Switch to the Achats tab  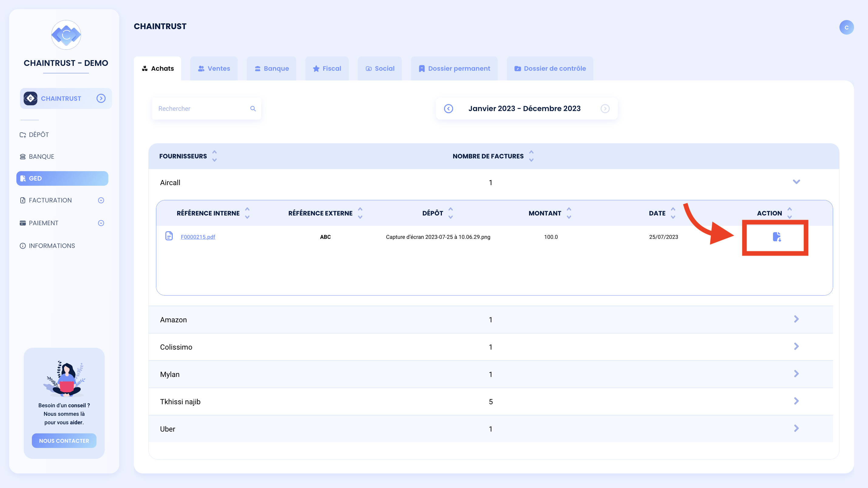[158, 68]
